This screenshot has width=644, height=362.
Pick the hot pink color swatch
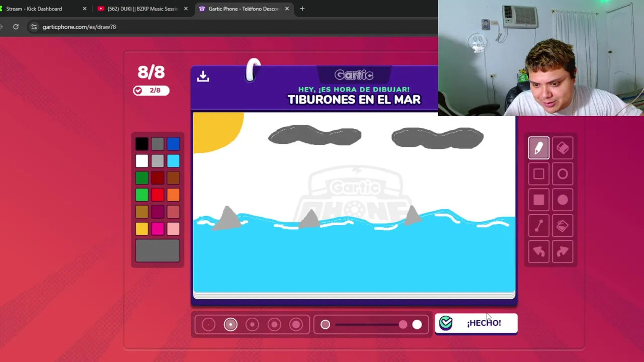157,229
